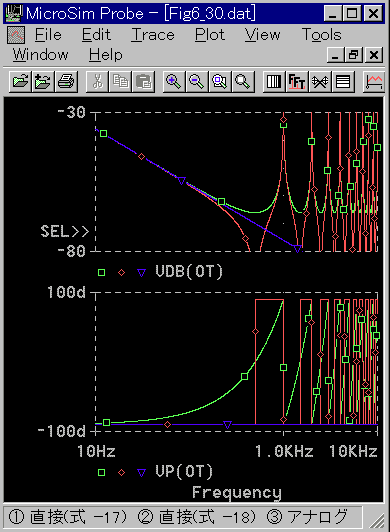390x532 pixels.
Task: Click the Print toolbar icon
Action: (x=66, y=81)
